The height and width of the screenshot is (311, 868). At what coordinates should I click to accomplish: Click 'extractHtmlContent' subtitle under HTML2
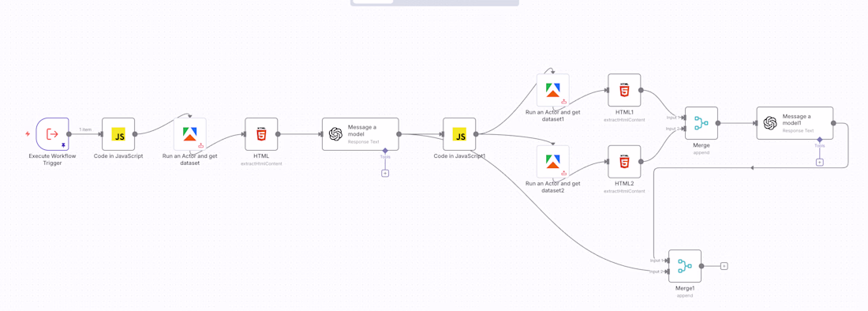(x=624, y=191)
